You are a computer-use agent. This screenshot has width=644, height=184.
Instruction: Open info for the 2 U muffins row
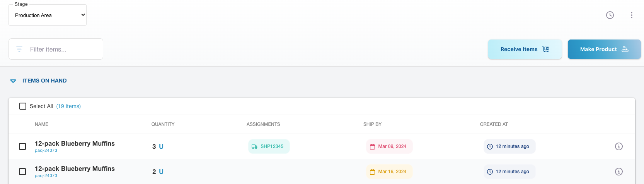click(618, 172)
